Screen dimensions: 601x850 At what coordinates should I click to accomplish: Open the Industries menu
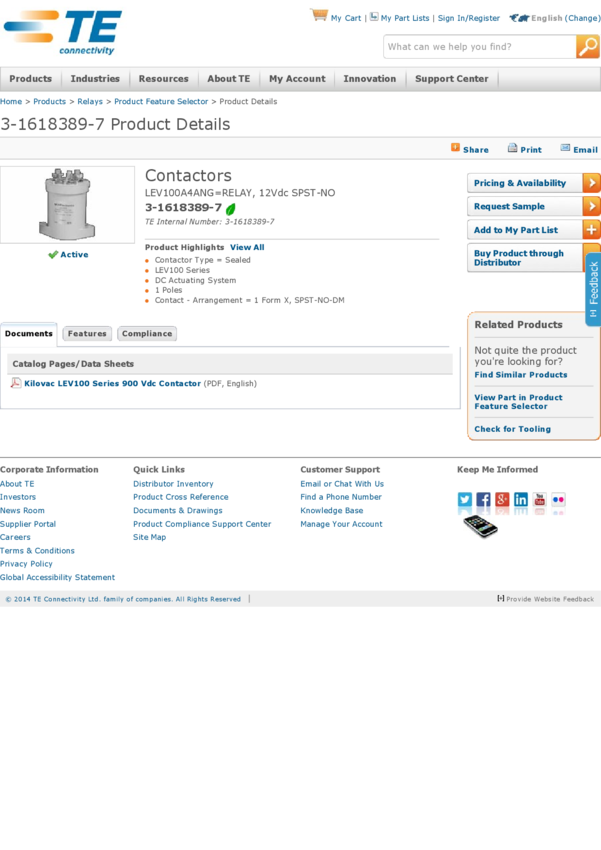click(x=95, y=79)
